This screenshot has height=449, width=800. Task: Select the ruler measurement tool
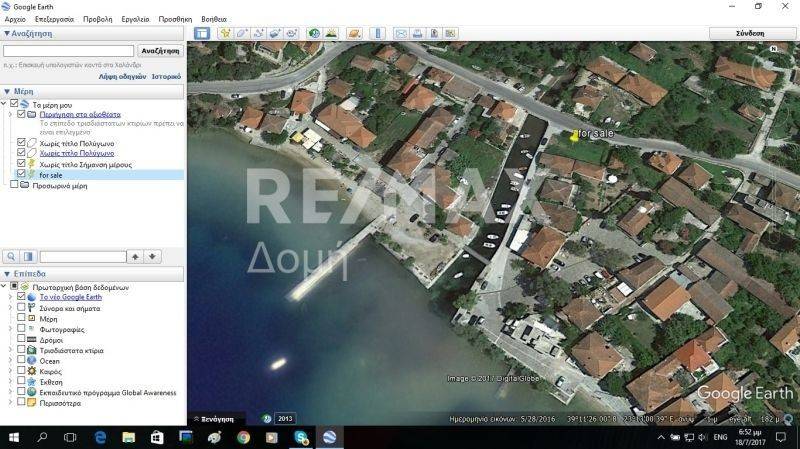pyautogui.click(x=377, y=33)
